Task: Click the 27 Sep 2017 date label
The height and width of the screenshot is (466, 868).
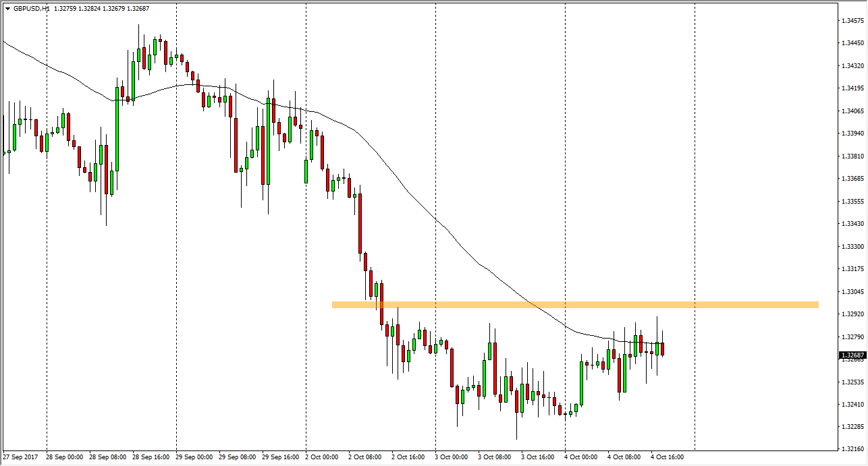Action: (20, 457)
